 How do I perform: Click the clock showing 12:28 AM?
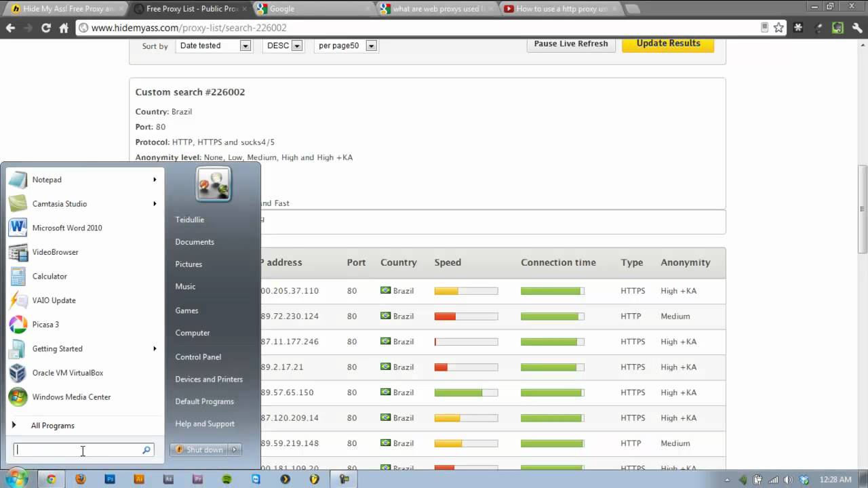coord(835,479)
